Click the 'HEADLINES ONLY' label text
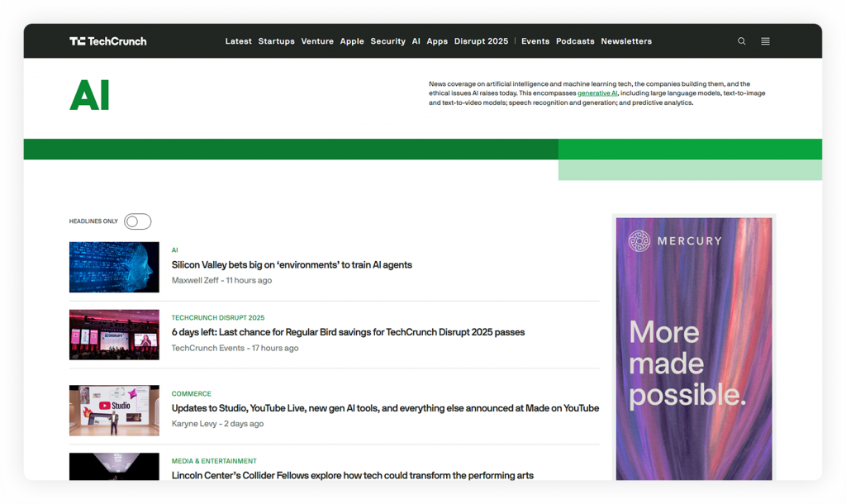 pyautogui.click(x=93, y=221)
